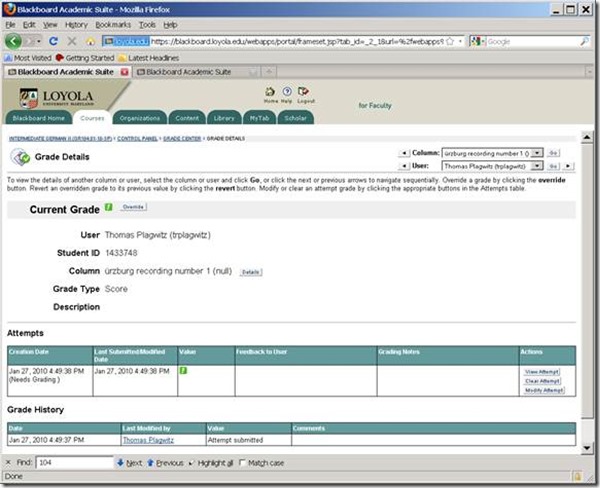Open the Thomas Plagwitz link in Grade History
This screenshot has width=600, height=488.
pos(146,439)
